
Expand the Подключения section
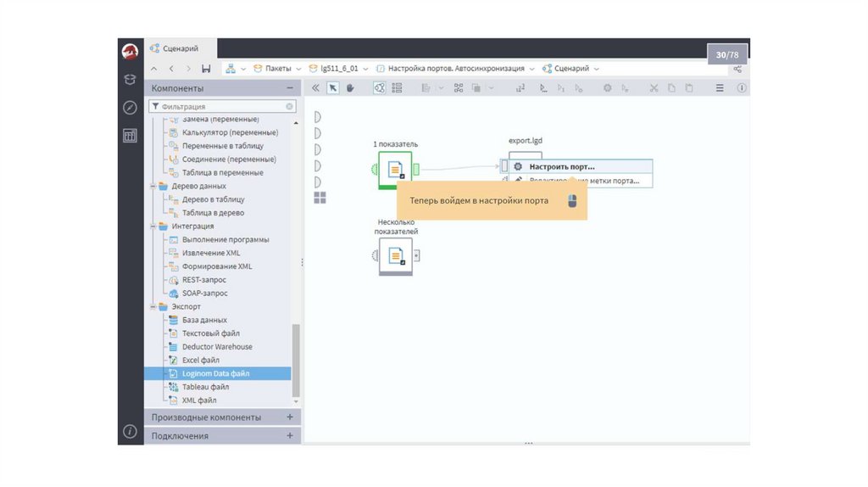click(290, 436)
